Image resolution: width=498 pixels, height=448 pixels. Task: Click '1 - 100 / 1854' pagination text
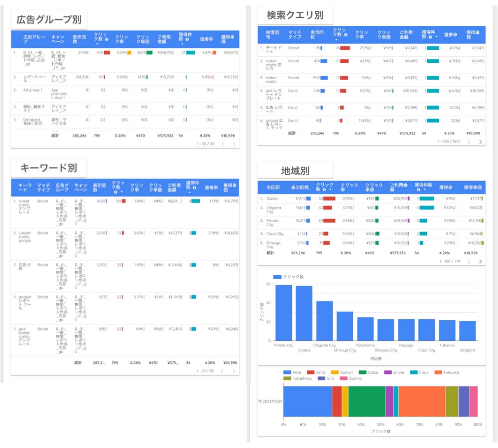(x=449, y=141)
